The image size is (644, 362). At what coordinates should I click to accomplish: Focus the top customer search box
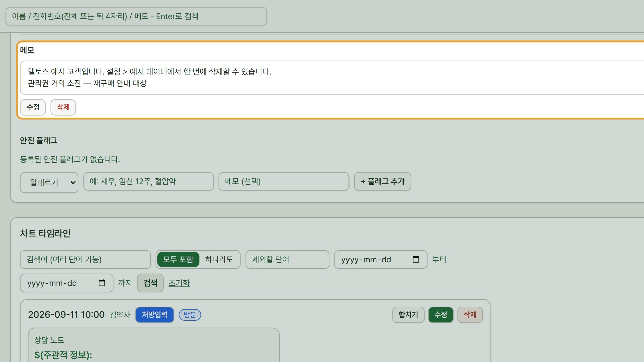pyautogui.click(x=136, y=16)
